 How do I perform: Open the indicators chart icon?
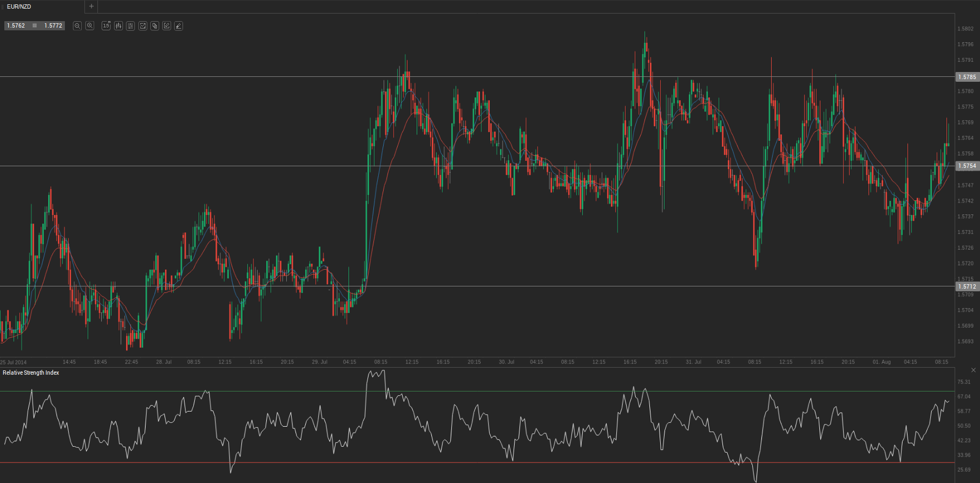click(x=143, y=26)
